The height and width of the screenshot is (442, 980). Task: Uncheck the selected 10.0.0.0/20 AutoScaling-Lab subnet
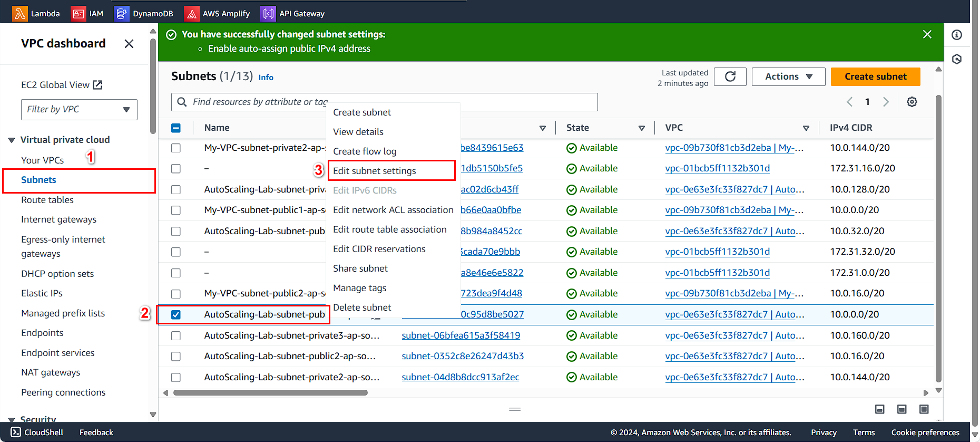click(176, 315)
